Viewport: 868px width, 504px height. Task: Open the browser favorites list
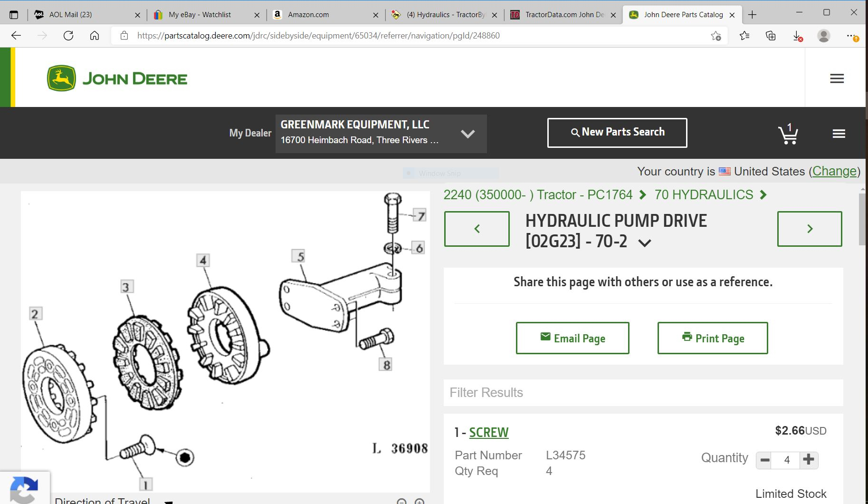pyautogui.click(x=744, y=36)
